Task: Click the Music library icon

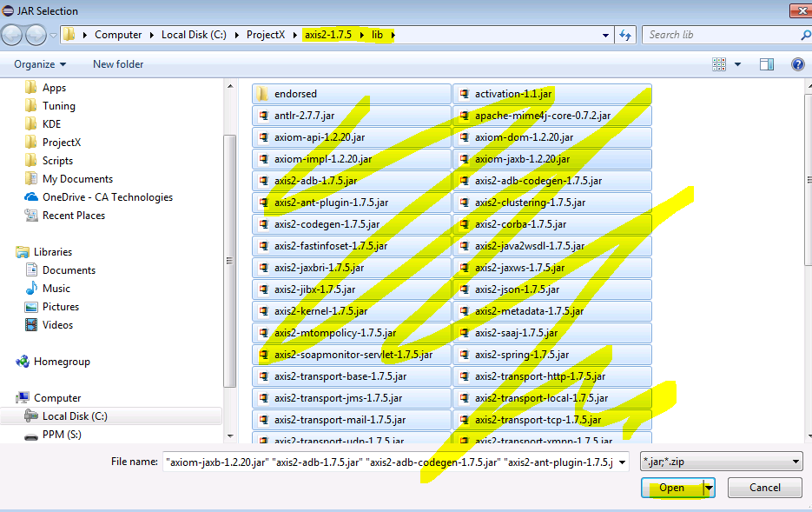Action: click(x=31, y=288)
